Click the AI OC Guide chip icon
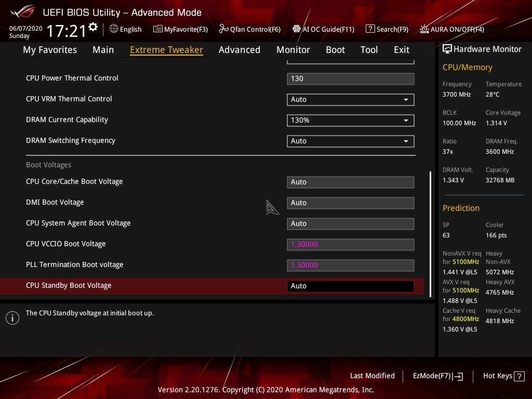Image resolution: width=532 pixels, height=399 pixels. [297, 29]
